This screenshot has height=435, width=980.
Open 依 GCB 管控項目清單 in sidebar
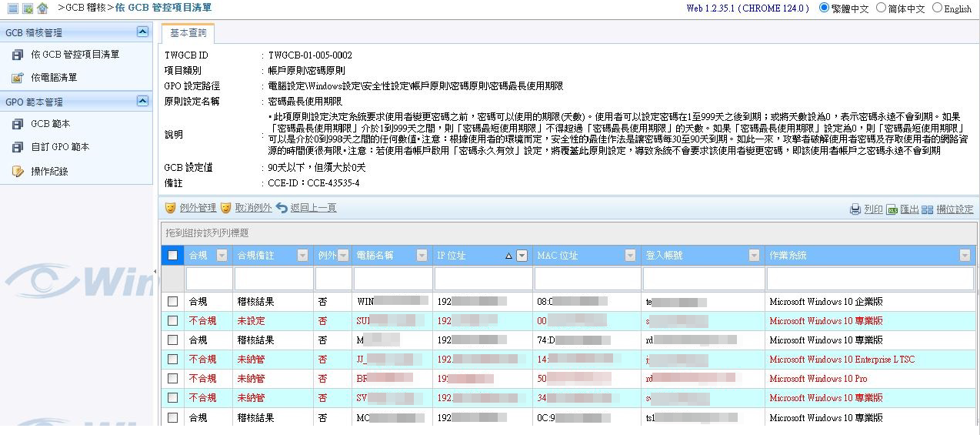point(75,55)
